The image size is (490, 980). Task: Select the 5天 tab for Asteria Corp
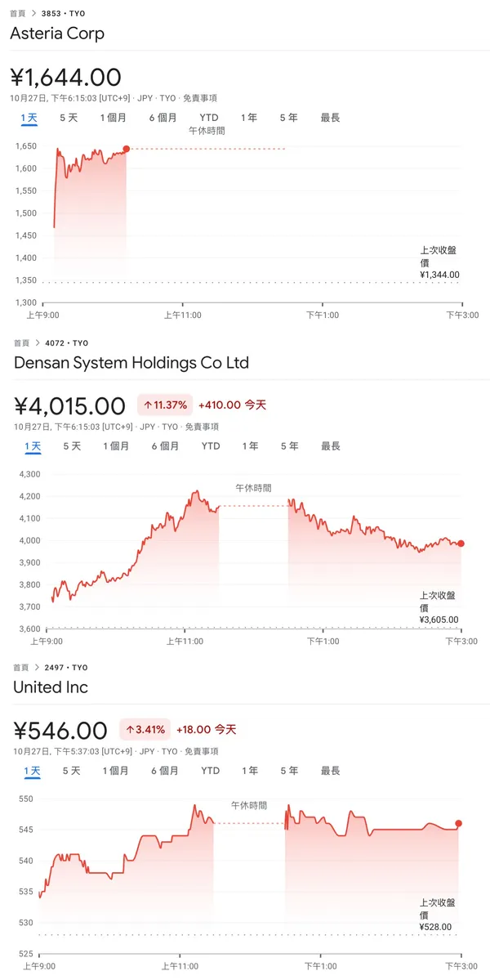(69, 118)
